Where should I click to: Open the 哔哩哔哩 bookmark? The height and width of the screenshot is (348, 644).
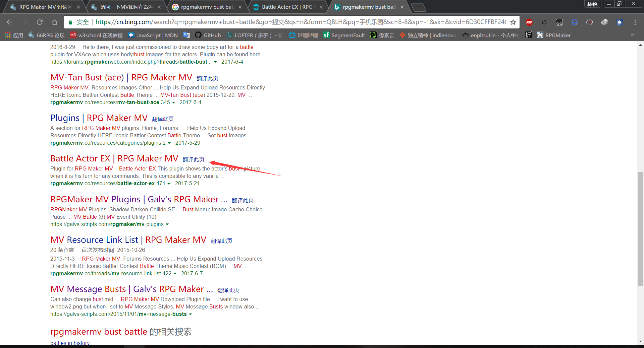click(303, 35)
